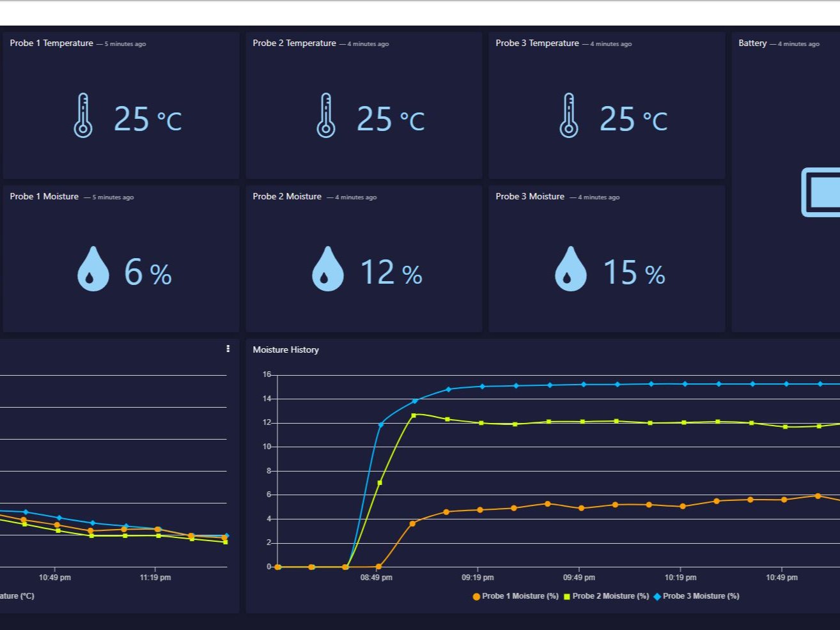This screenshot has width=840, height=630.
Task: Click the '4 minutes ago' timestamp on the Battery panel
Action: (798, 43)
